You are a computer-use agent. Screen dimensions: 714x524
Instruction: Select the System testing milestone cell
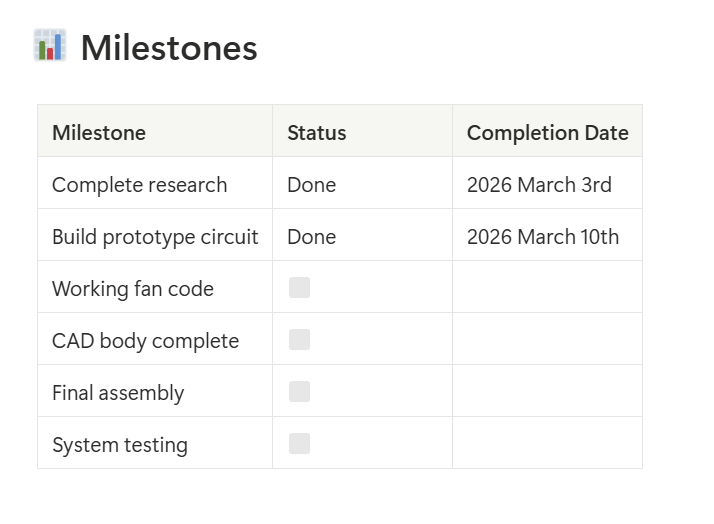120,445
